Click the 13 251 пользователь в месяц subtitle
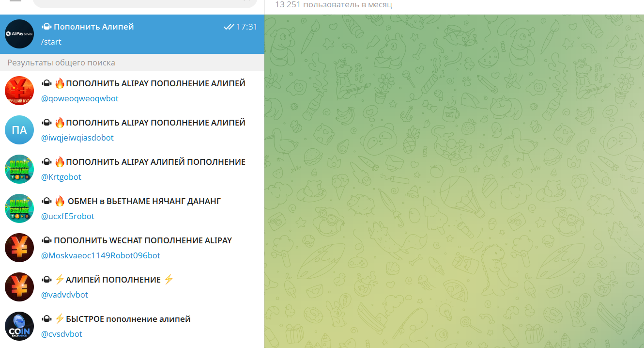 tap(334, 5)
